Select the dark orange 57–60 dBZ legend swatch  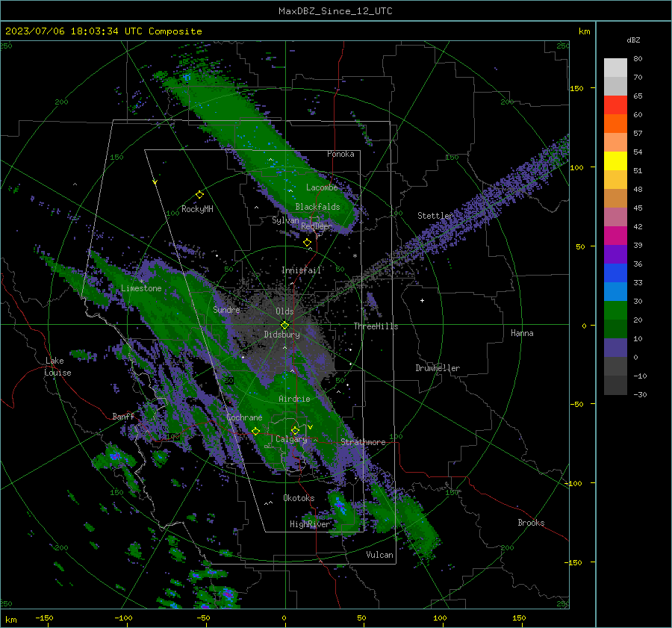[x=615, y=123]
